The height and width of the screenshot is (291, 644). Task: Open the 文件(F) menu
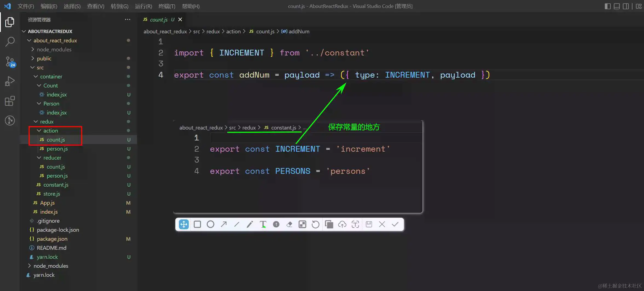(26, 6)
